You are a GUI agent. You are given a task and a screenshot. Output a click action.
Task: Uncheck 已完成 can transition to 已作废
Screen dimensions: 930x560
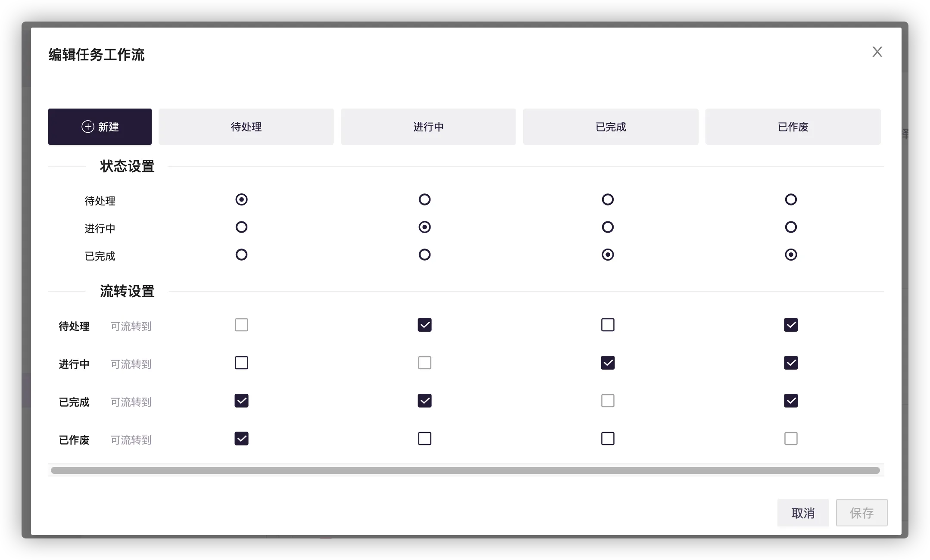(x=791, y=401)
